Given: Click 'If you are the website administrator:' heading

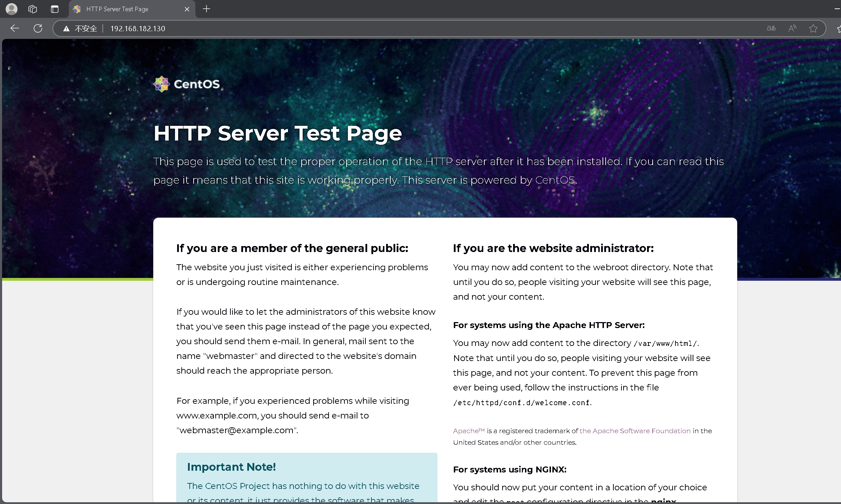Looking at the screenshot, I should click(553, 248).
